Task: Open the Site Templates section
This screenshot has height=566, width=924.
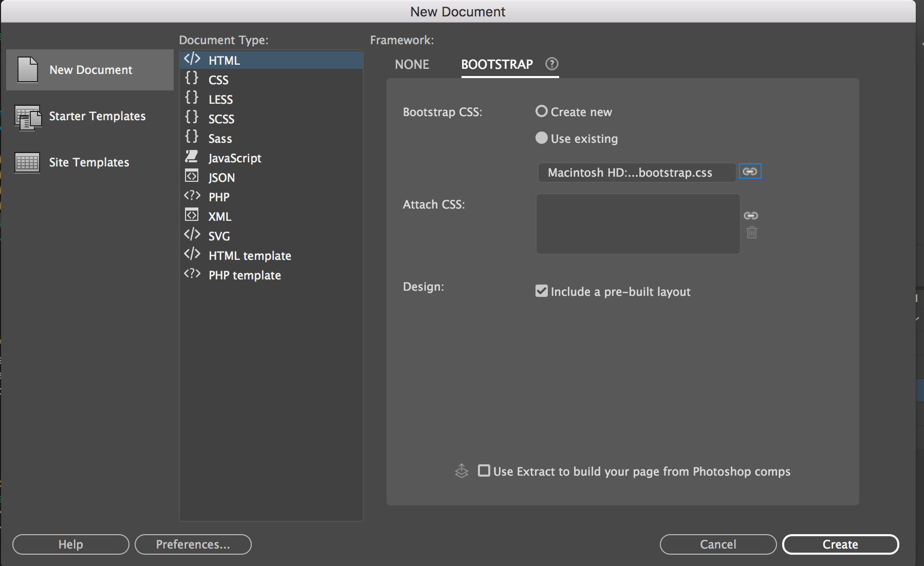Action: coord(88,162)
